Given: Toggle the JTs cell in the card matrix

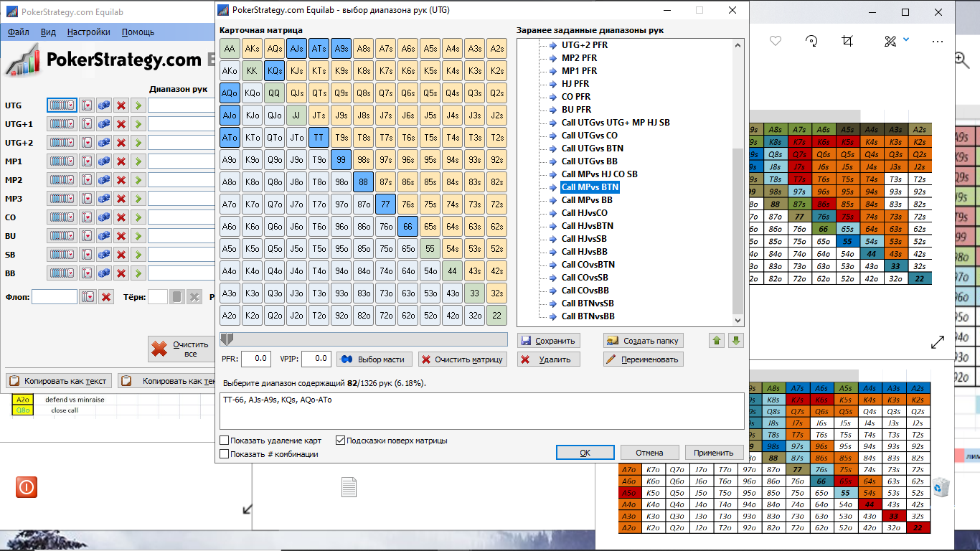Looking at the screenshot, I should pyautogui.click(x=319, y=116).
